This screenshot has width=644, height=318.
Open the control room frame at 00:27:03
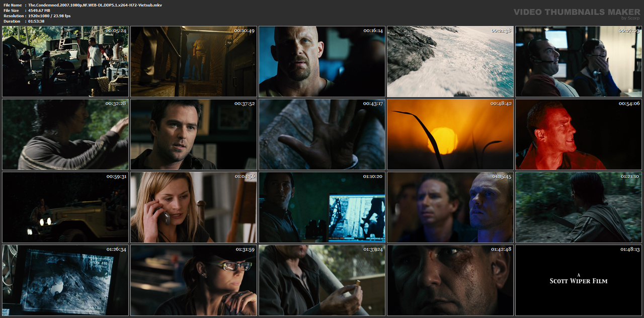pyautogui.click(x=579, y=61)
